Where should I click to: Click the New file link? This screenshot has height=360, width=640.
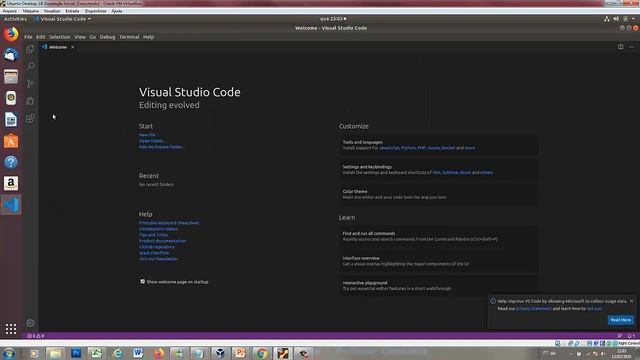147,135
